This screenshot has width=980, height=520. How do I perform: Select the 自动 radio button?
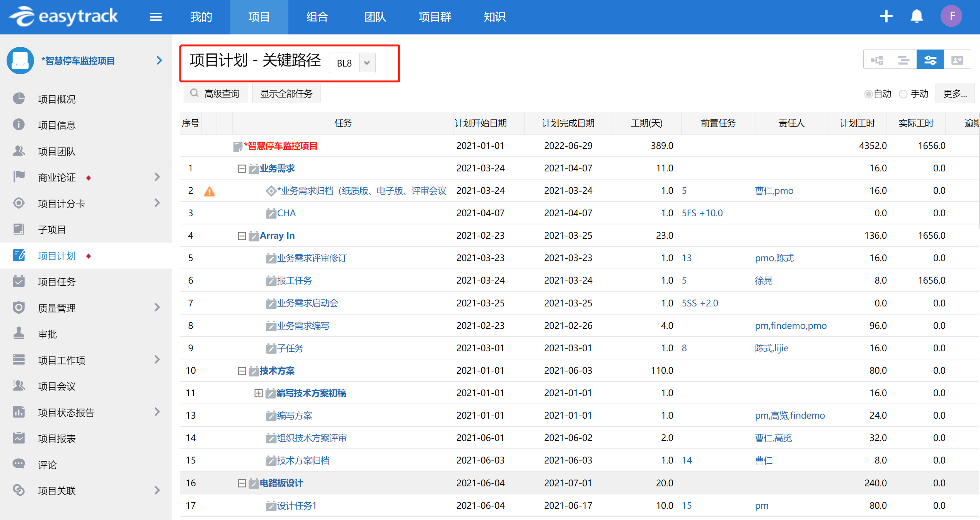[x=868, y=94]
